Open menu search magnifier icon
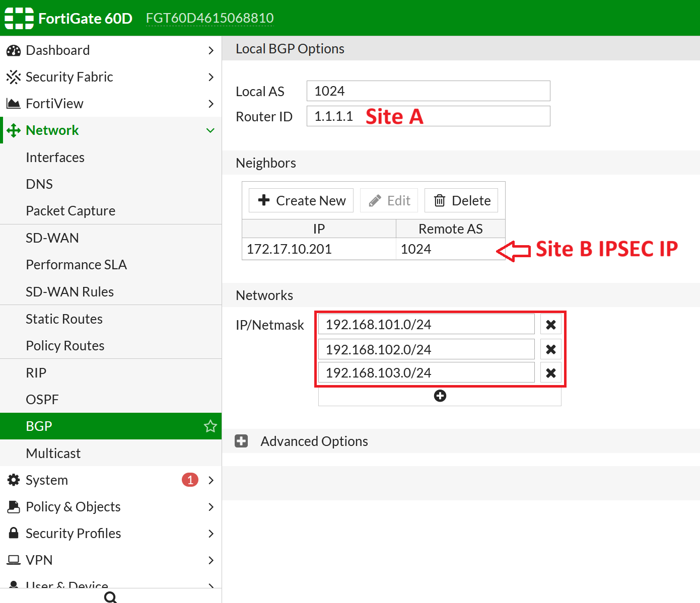 [x=111, y=597]
